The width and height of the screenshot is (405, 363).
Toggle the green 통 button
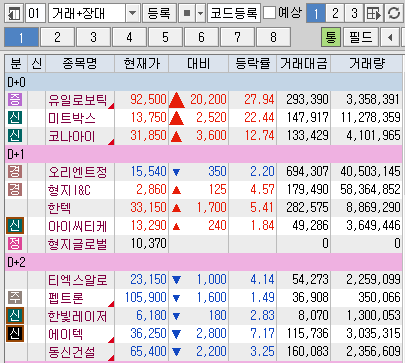tap(331, 37)
